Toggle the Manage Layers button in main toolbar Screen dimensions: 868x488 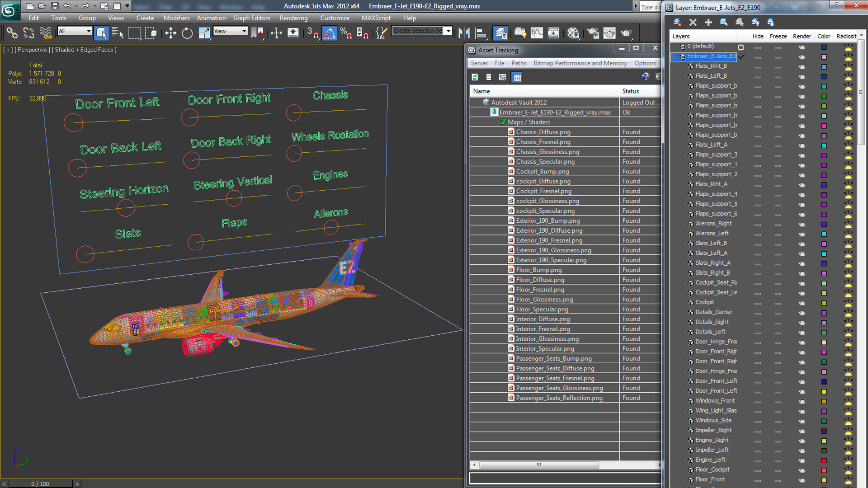point(500,33)
